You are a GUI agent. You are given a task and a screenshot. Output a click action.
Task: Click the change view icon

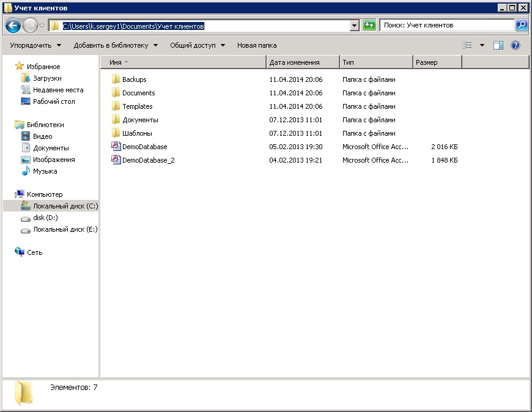click(468, 45)
